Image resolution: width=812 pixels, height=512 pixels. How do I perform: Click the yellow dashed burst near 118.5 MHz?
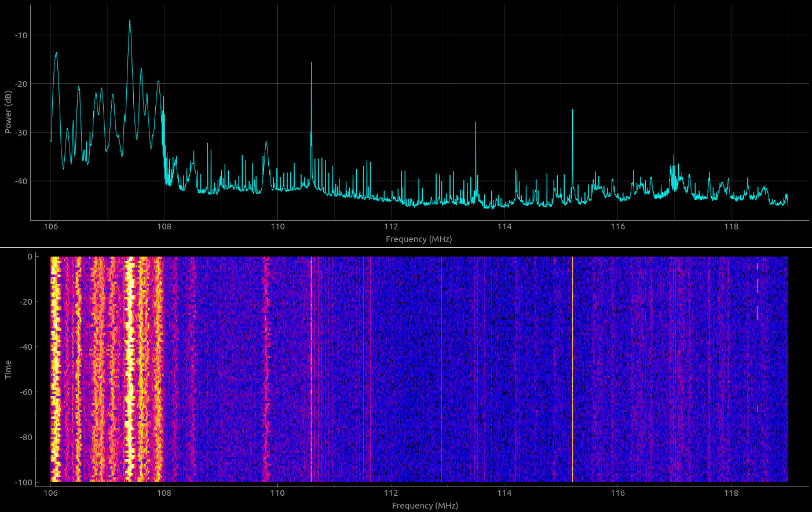758,290
